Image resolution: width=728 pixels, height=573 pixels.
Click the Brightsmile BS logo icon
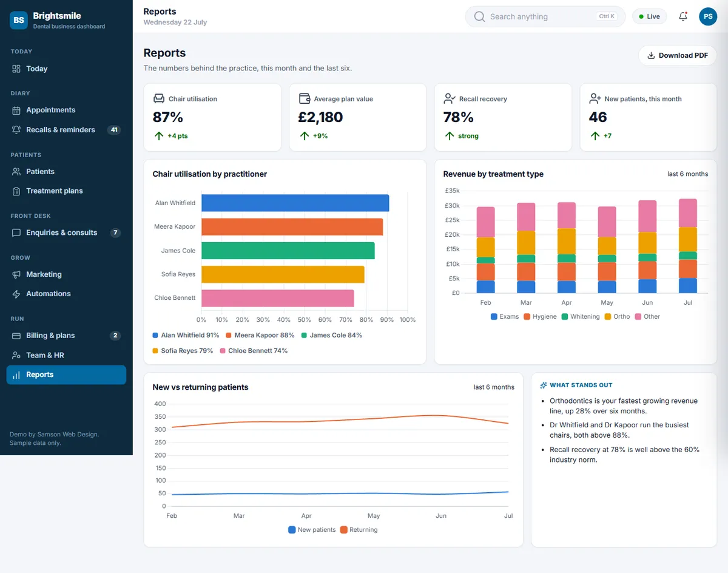pos(19,20)
